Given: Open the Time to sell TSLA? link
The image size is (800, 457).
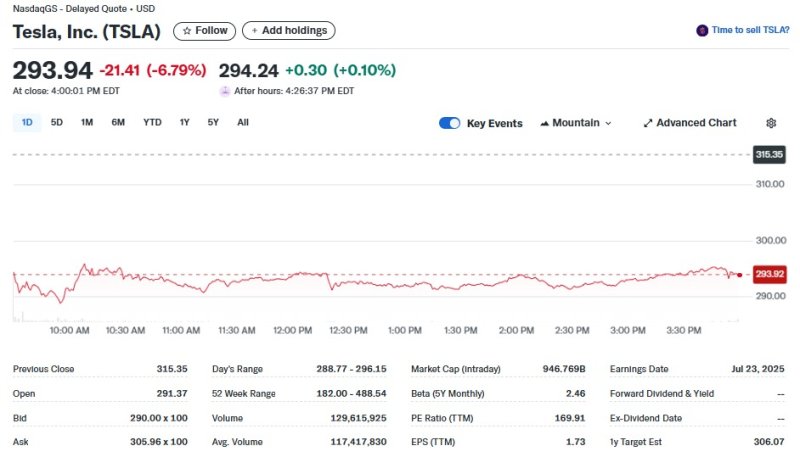Looking at the screenshot, I should click(x=750, y=31).
